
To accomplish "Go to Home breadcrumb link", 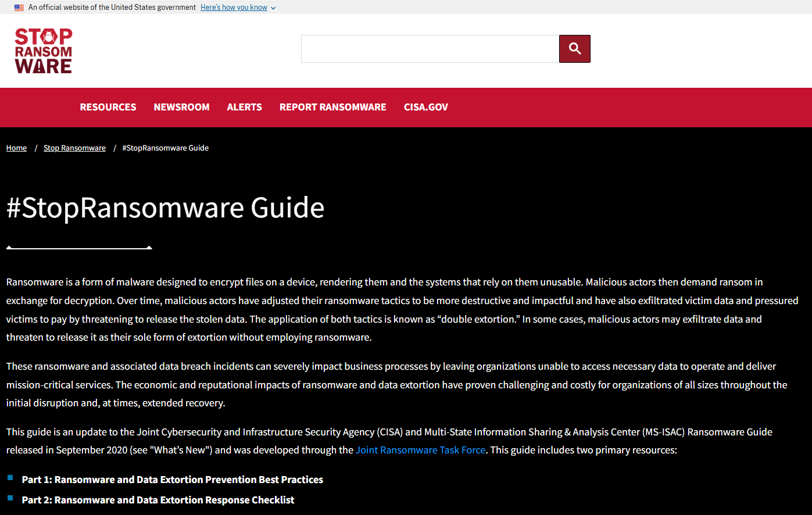I will [16, 148].
